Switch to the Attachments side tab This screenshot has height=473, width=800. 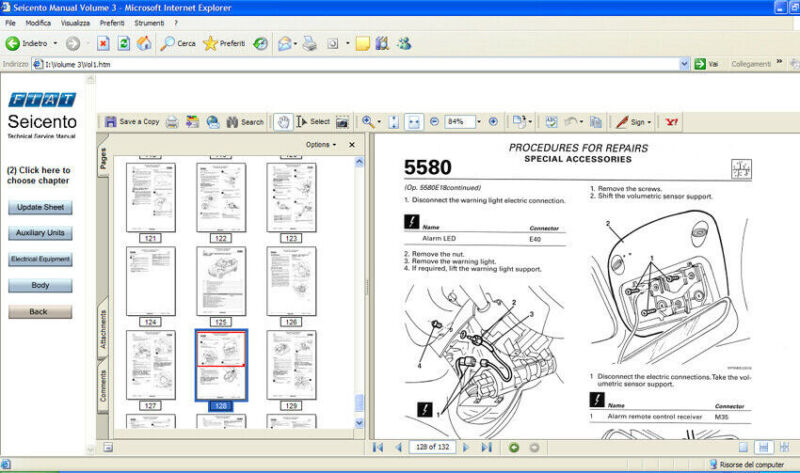point(103,328)
